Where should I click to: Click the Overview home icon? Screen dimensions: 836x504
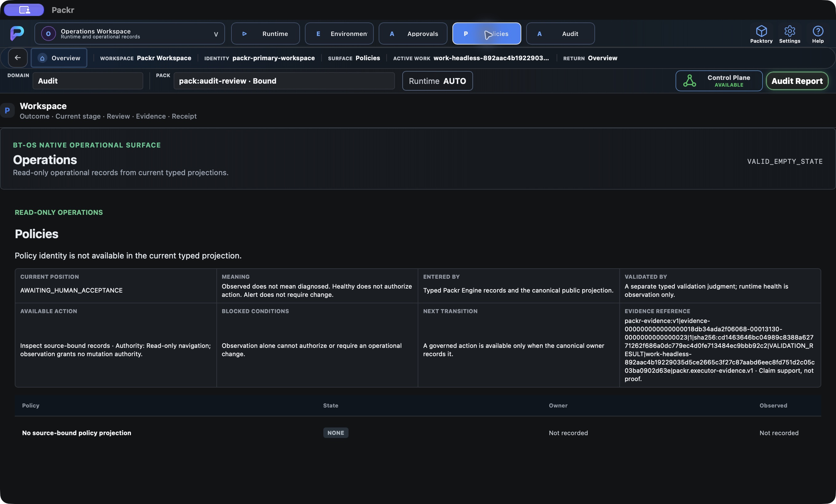tap(42, 58)
